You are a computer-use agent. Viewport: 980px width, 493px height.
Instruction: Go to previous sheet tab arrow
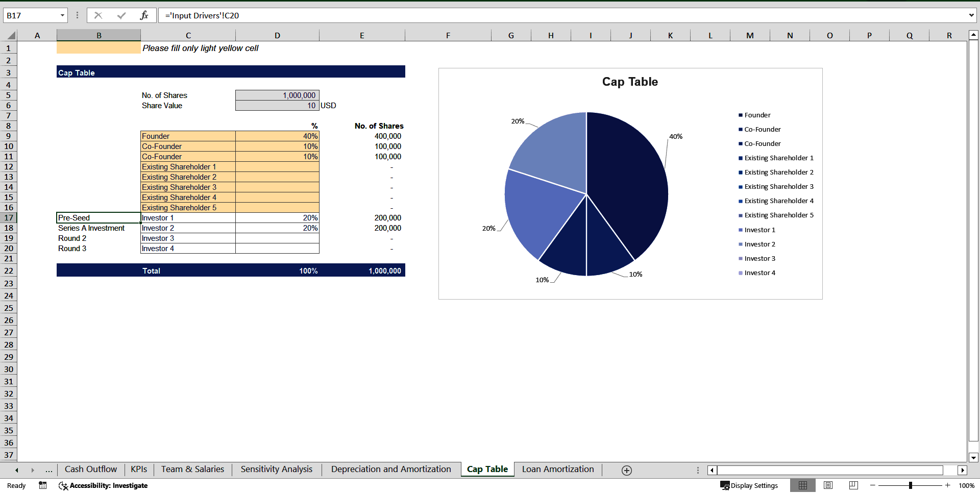click(17, 470)
